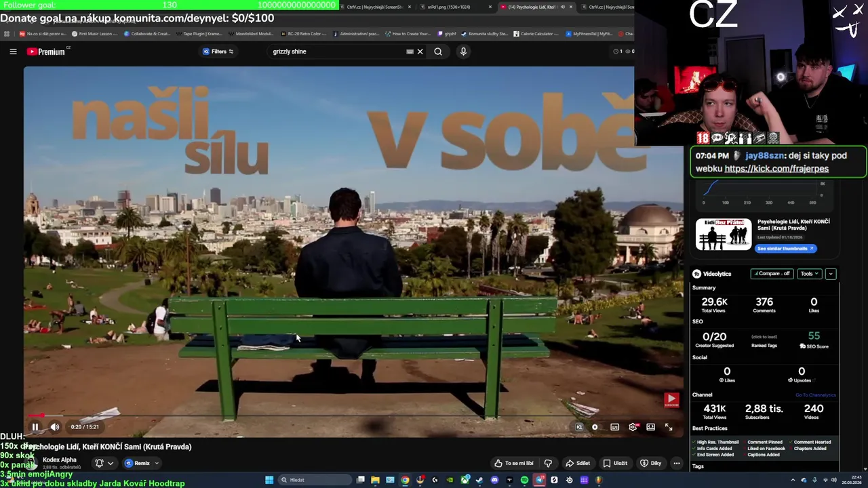Open notification bell dropdown for channel
868x488 pixels.
tap(104, 463)
